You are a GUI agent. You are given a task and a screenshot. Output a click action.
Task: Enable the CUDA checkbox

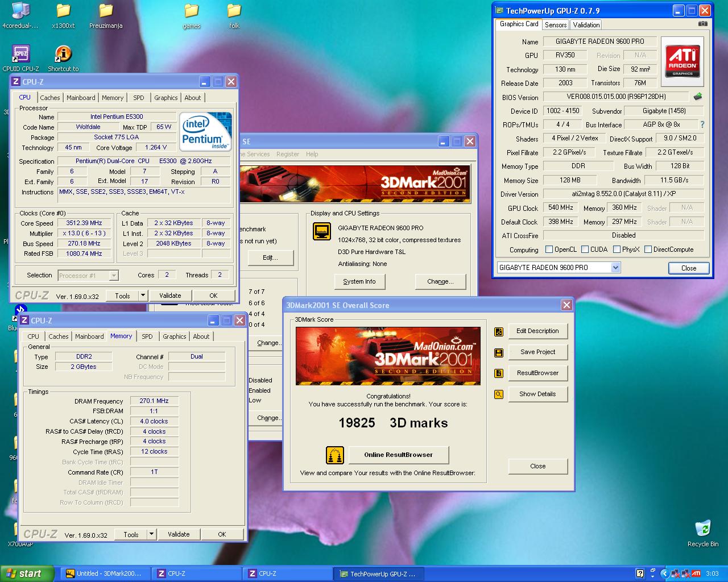[585, 250]
